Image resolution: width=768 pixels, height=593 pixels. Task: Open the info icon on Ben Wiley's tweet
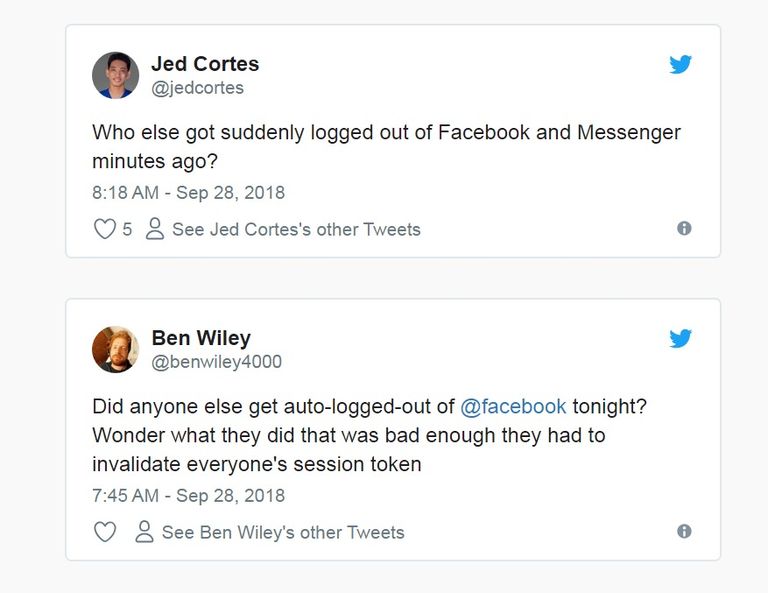pyautogui.click(x=684, y=531)
